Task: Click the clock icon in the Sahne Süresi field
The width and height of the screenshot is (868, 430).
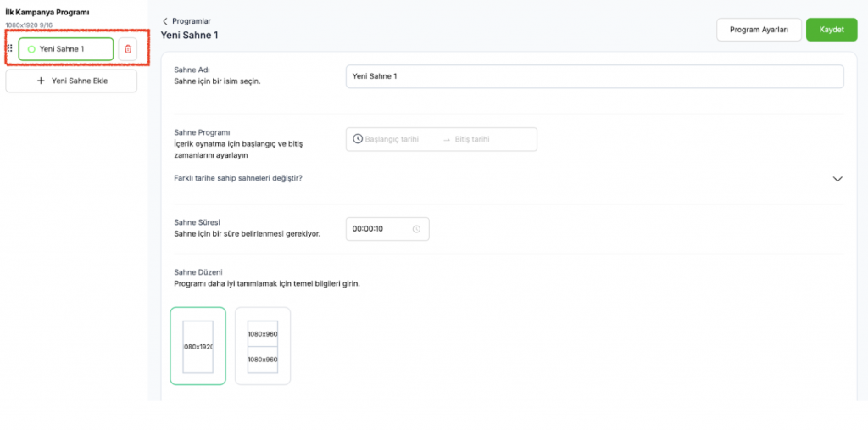Action: pos(416,229)
